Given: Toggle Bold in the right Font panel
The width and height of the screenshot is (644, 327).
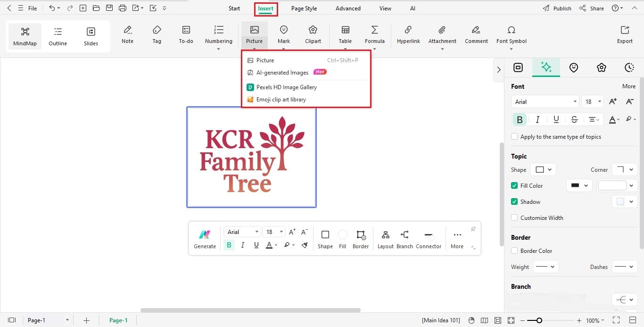Looking at the screenshot, I should (x=520, y=119).
